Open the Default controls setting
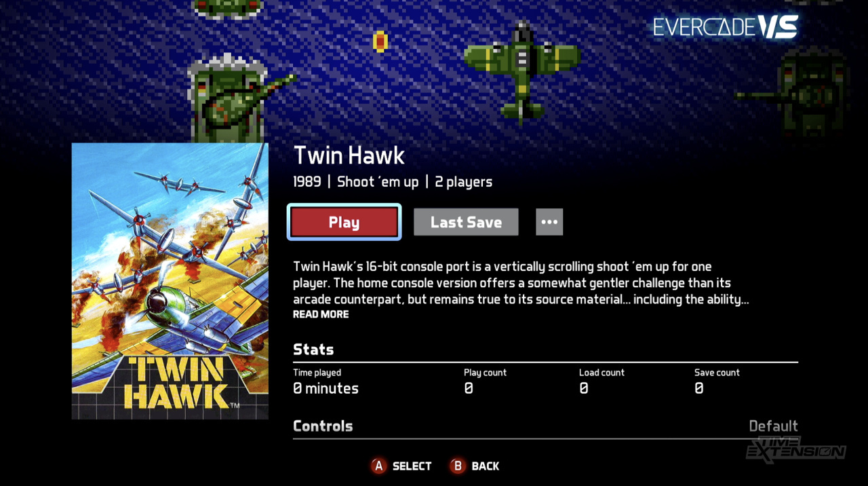 (773, 426)
